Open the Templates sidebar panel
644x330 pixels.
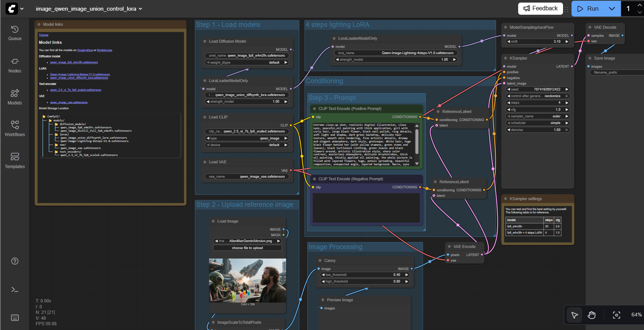click(x=15, y=161)
